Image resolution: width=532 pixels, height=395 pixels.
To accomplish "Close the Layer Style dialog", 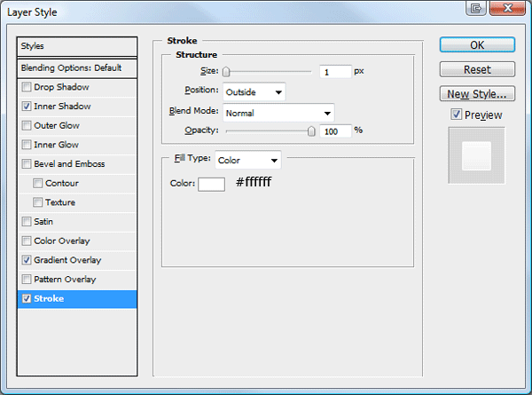I will pyautogui.click(x=507, y=8).
